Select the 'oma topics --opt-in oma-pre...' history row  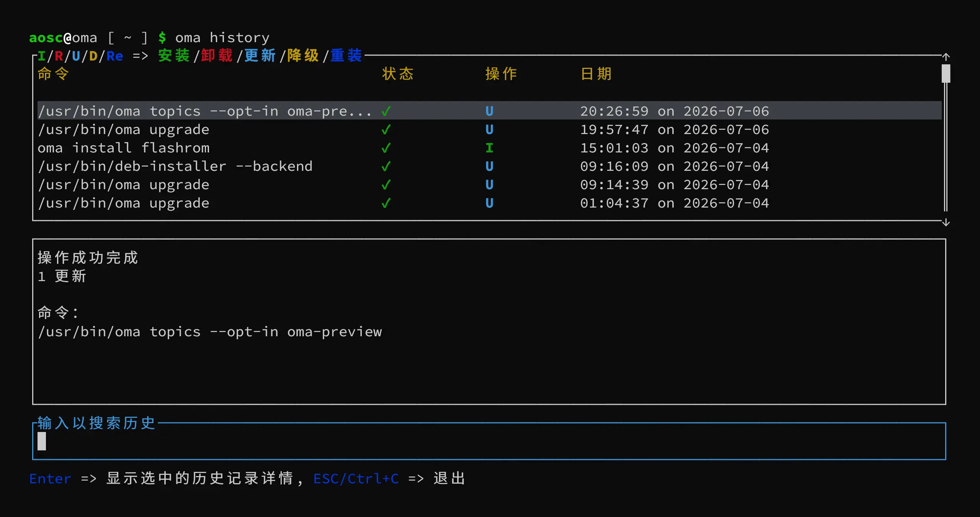[489, 111]
